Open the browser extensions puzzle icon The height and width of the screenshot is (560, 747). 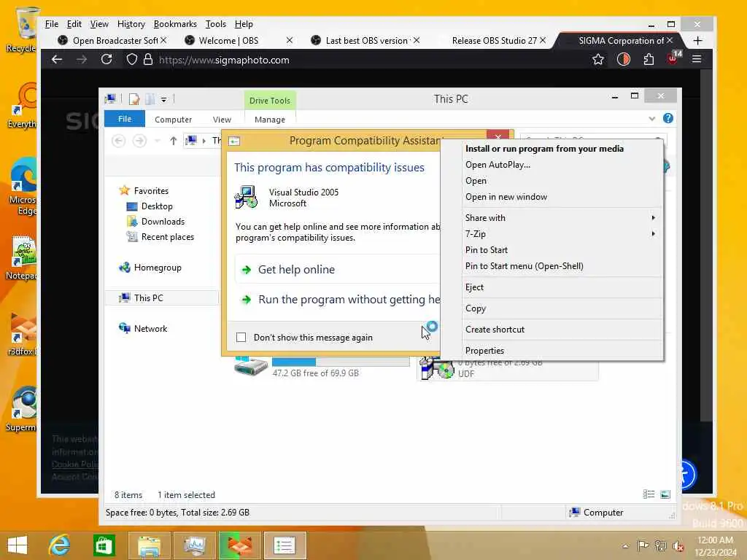(x=649, y=60)
